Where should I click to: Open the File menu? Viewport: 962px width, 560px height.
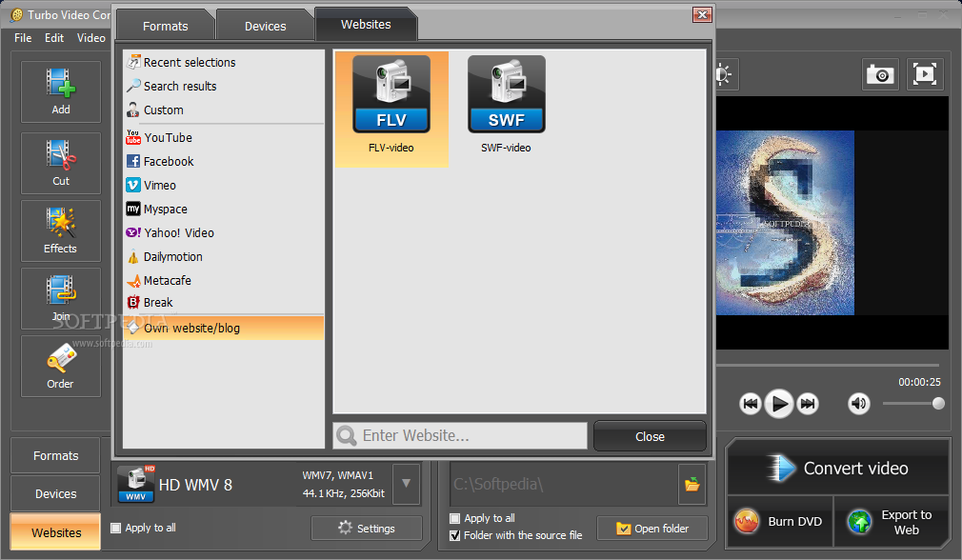pyautogui.click(x=23, y=38)
